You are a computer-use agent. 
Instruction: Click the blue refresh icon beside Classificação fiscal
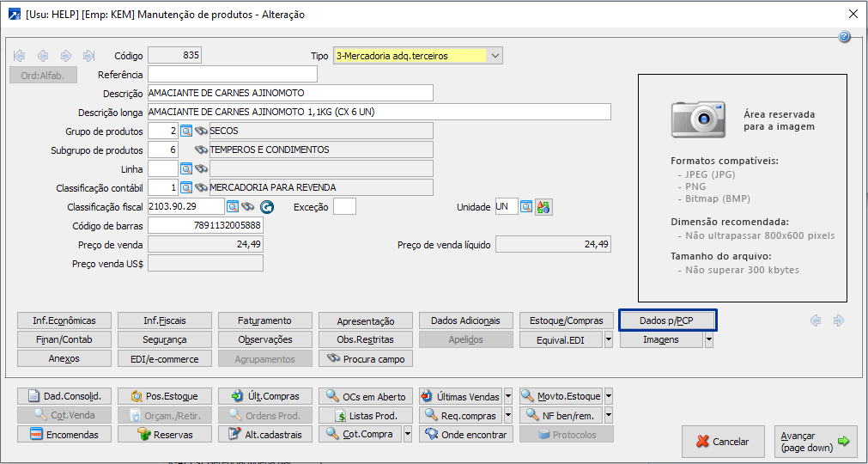[266, 207]
